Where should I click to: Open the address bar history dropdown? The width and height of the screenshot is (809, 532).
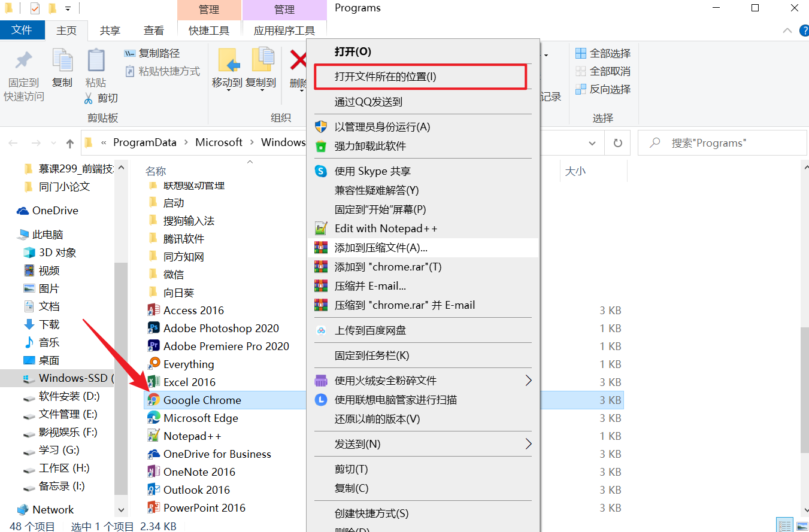click(x=592, y=143)
